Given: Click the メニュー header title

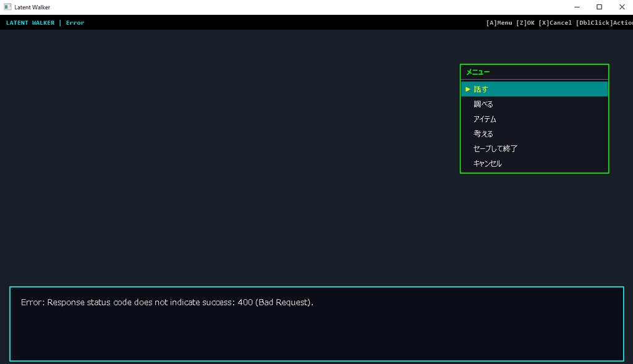Looking at the screenshot, I should coord(478,72).
